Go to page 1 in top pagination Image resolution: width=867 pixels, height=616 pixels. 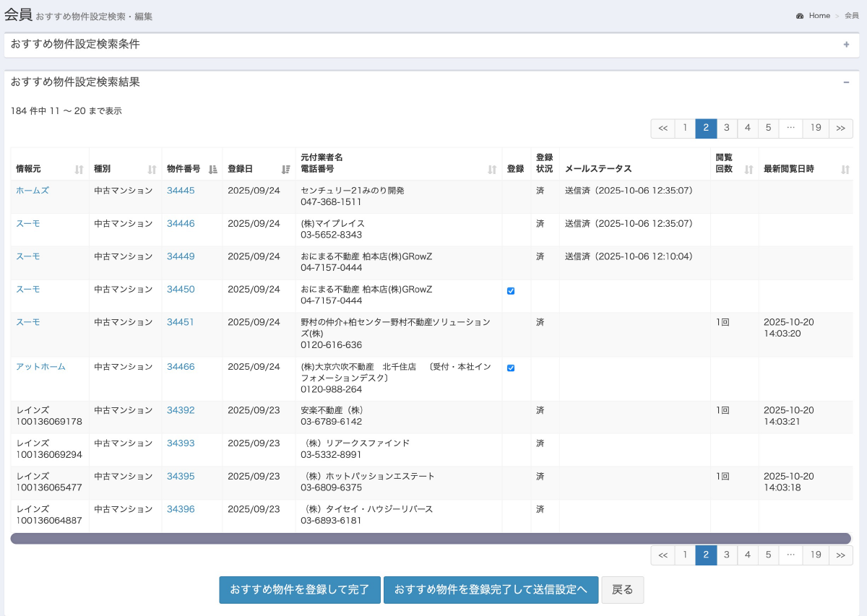coord(684,129)
